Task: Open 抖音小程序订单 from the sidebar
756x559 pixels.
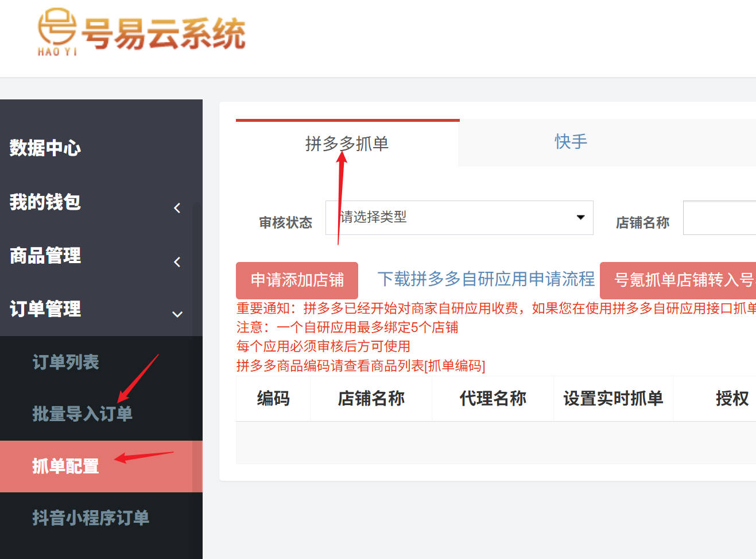Action: 91,518
